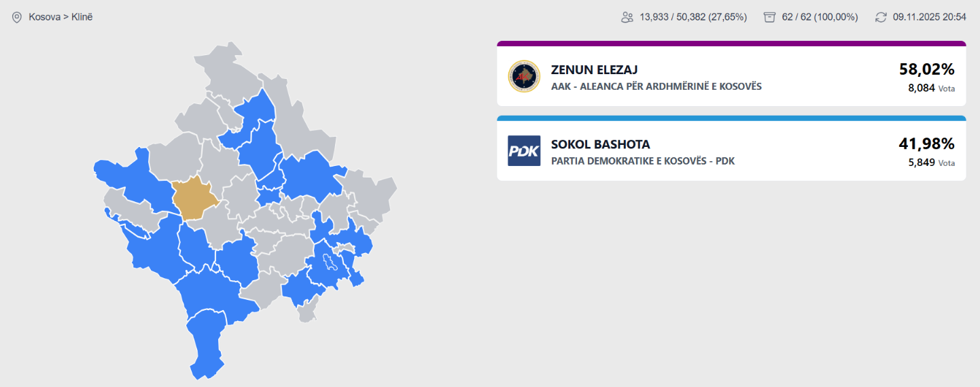980x387 pixels.
Task: Select the gold-highlighted Klinë municipality on map
Action: (195, 199)
